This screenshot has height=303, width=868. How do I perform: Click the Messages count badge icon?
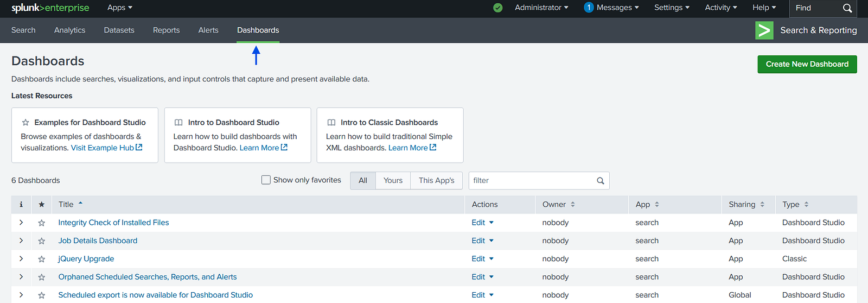click(589, 8)
